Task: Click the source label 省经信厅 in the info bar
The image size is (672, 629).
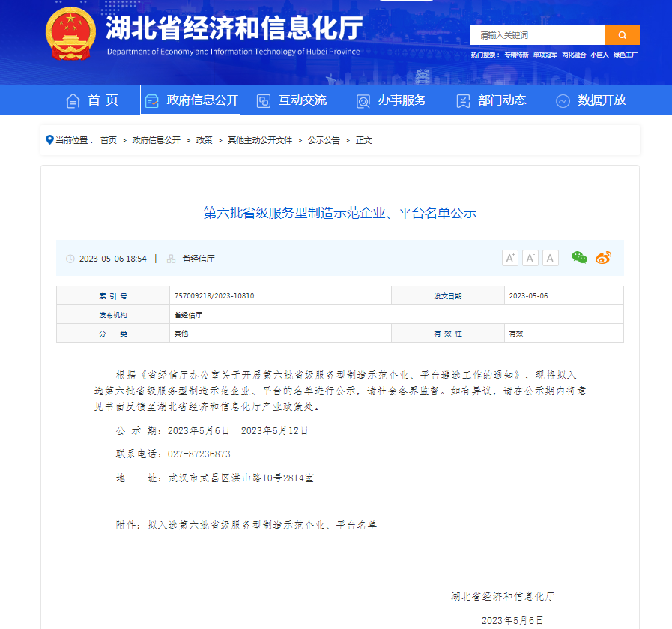Action: [x=199, y=259]
